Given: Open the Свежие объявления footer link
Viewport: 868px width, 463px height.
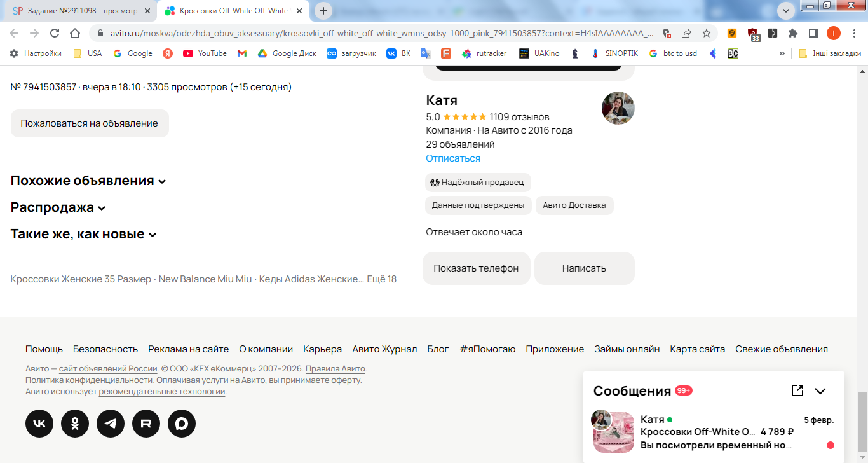Looking at the screenshot, I should click(x=782, y=349).
